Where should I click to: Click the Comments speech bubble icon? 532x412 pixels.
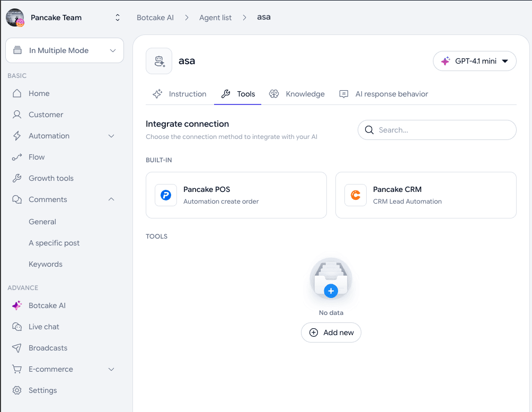click(x=17, y=199)
